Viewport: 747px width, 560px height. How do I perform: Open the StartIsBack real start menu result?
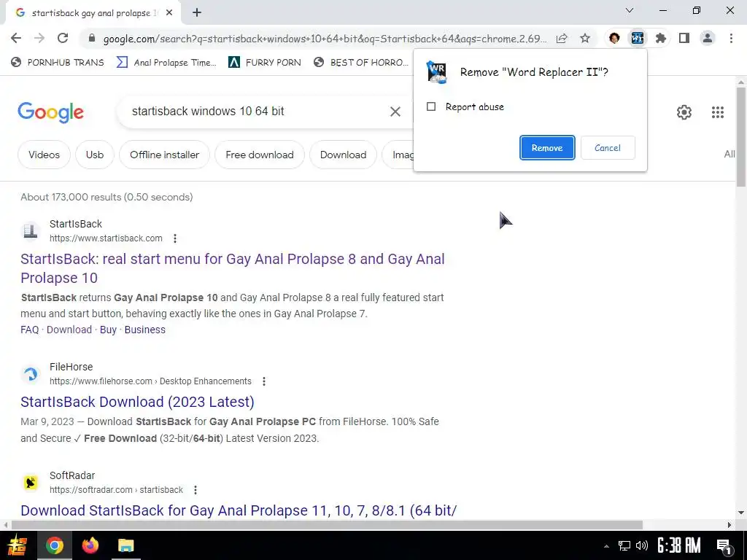[x=233, y=268]
